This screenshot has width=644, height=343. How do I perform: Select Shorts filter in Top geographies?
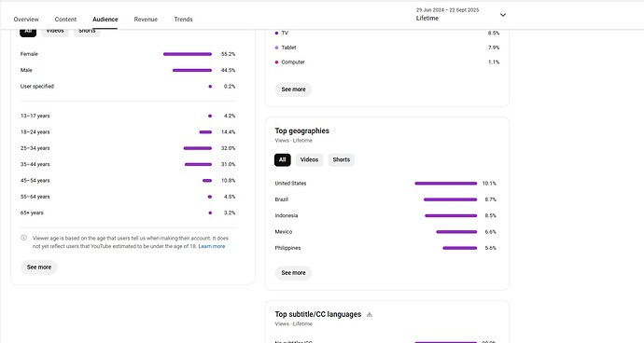click(342, 160)
